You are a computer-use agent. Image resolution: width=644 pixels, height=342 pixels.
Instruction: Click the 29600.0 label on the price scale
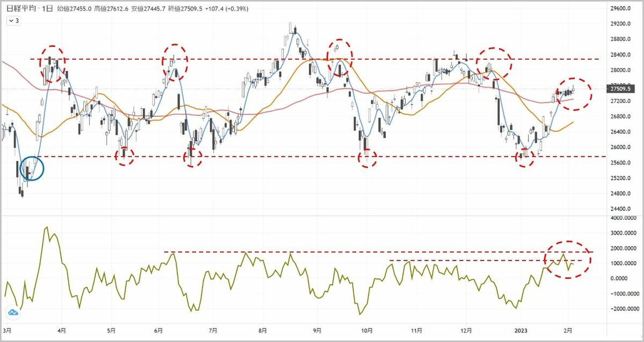(620, 9)
